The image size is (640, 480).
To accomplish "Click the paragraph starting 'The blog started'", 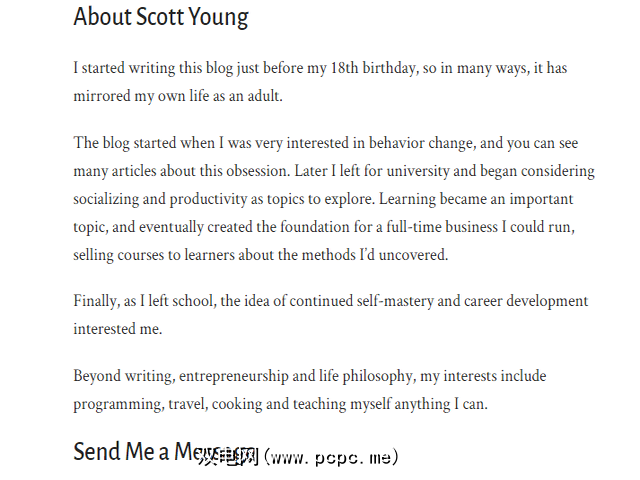I will pyautogui.click(x=334, y=199).
